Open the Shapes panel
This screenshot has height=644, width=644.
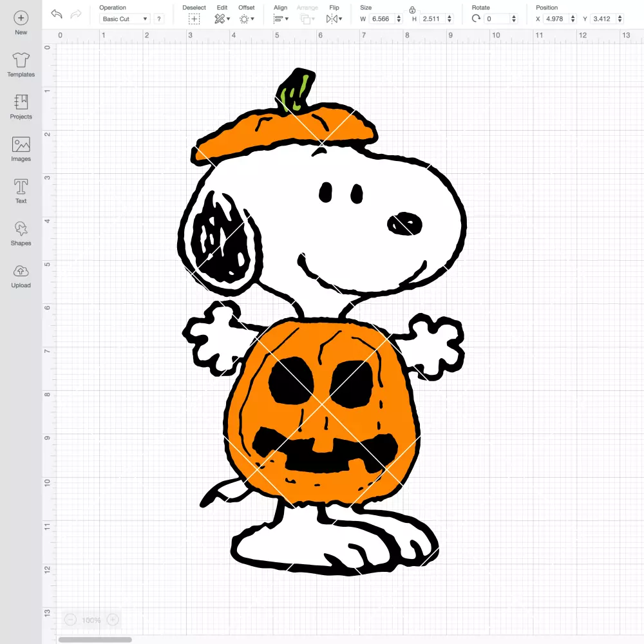[21, 233]
